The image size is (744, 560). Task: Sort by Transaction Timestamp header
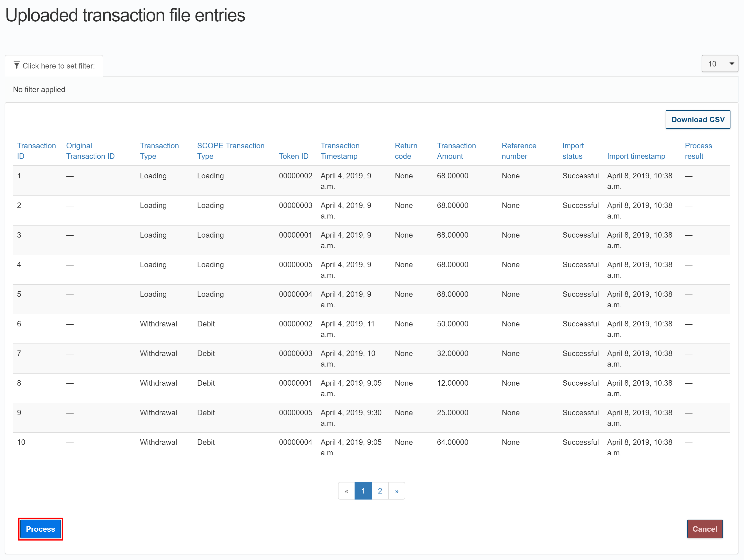340,151
